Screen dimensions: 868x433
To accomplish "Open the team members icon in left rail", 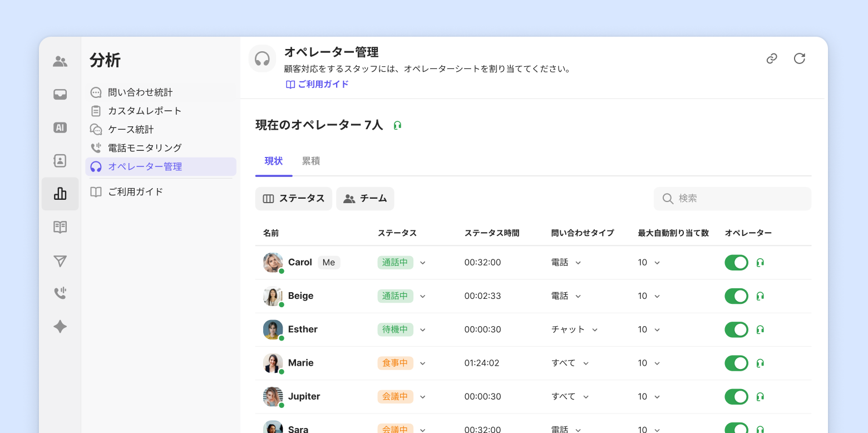I will [x=60, y=61].
